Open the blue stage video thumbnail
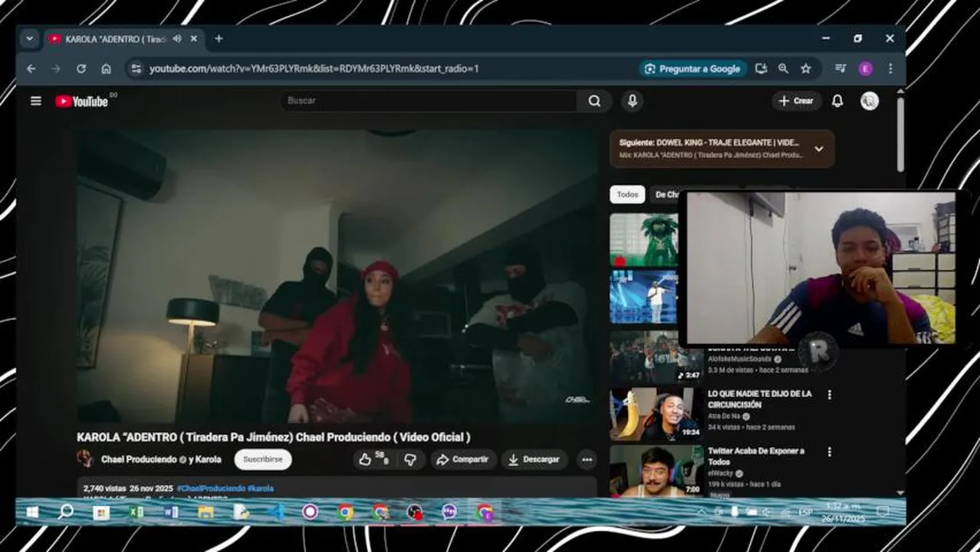 tap(644, 297)
